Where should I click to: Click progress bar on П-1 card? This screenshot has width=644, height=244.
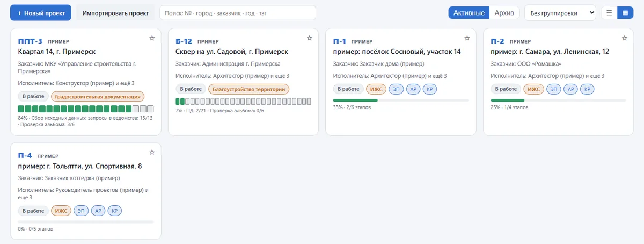(401, 100)
